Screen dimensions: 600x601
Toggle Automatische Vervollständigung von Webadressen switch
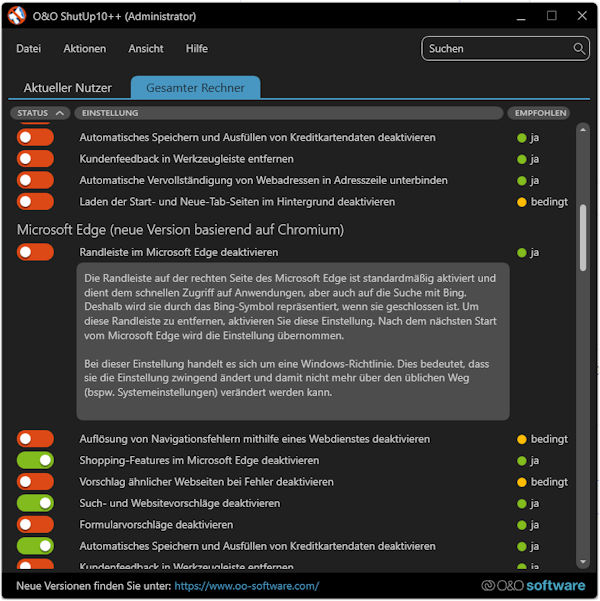pyautogui.click(x=35, y=181)
